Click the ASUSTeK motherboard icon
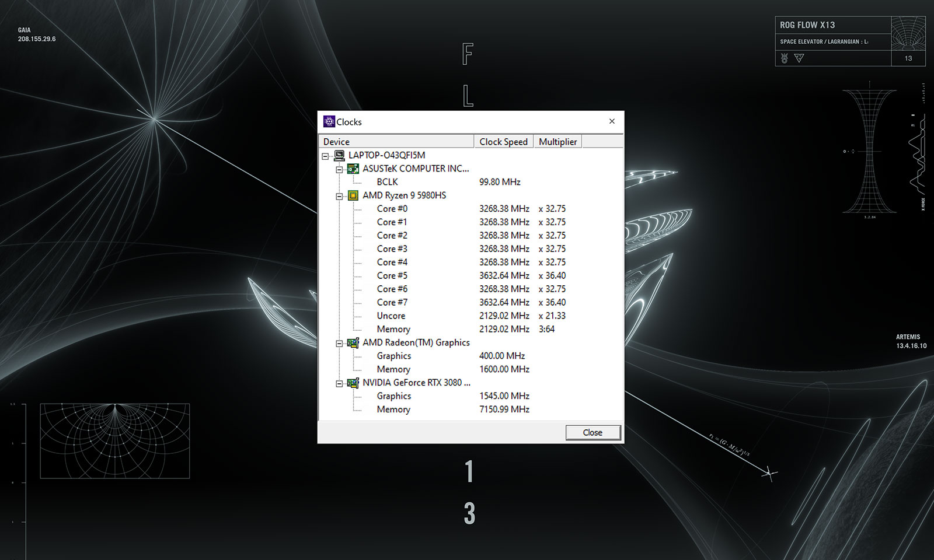Screen dimensions: 934x560 (353, 169)
